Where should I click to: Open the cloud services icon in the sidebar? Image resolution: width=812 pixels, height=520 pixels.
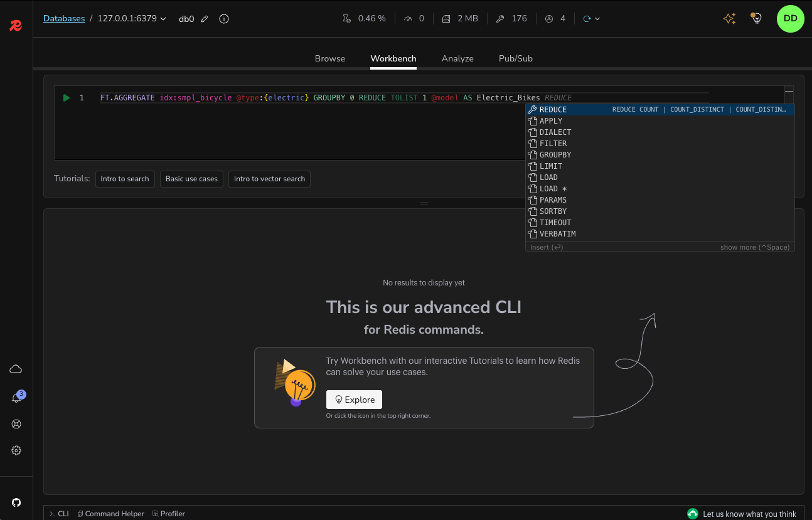(x=16, y=369)
